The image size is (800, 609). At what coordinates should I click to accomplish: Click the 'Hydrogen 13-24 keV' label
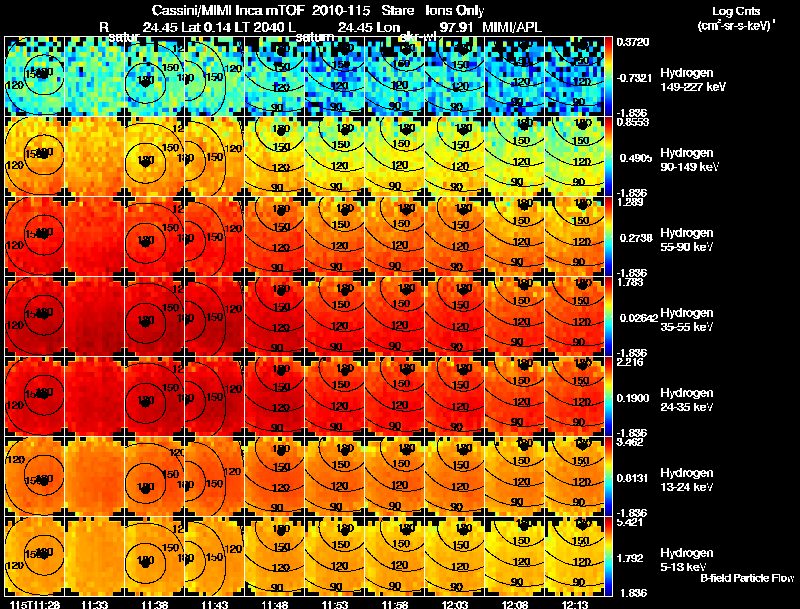click(687, 480)
